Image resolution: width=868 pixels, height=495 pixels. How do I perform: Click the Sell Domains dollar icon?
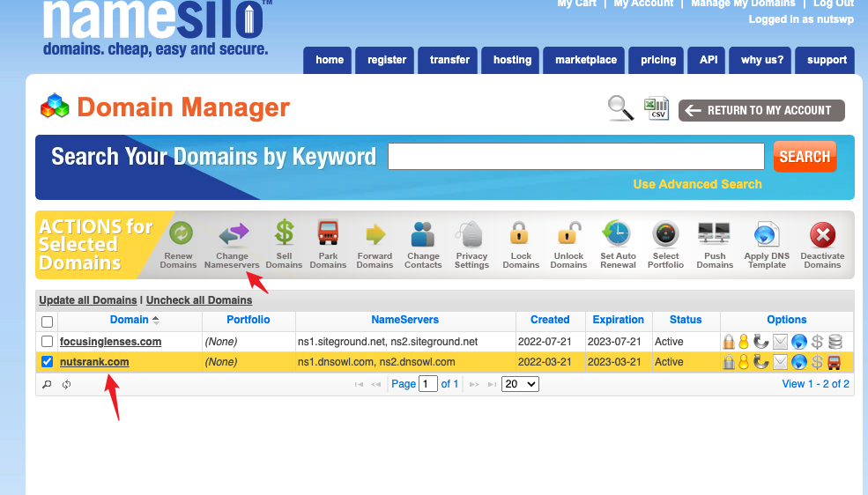coord(284,234)
